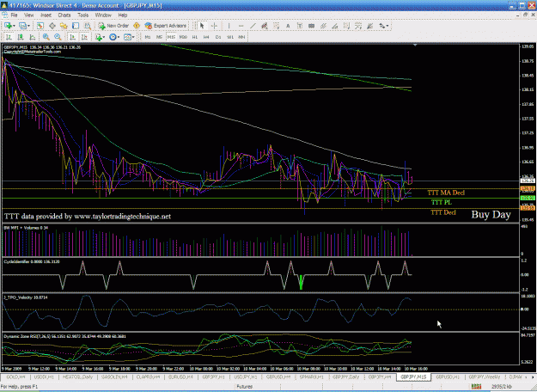Open the Terminal window icon
The width and height of the screenshot is (537, 392).
coord(76,26)
